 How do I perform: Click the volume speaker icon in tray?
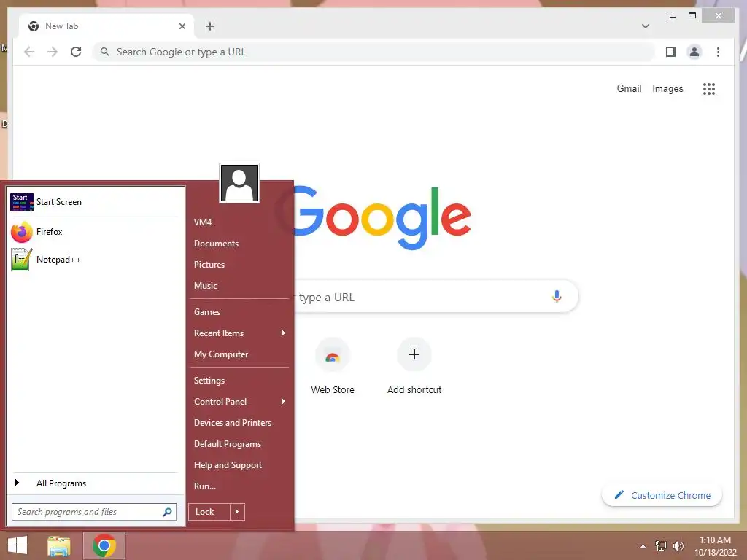click(678, 545)
